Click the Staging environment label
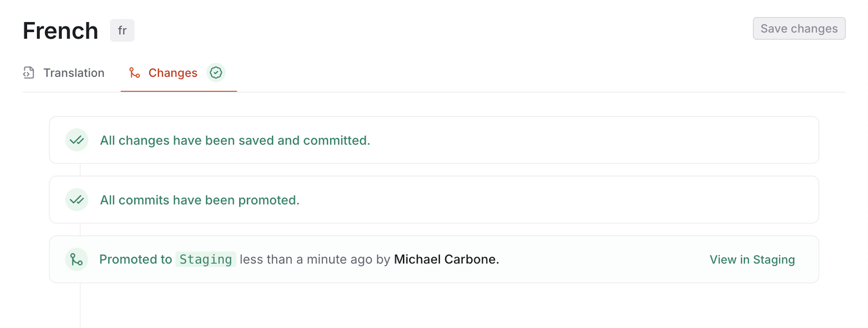The image size is (868, 328). [206, 259]
